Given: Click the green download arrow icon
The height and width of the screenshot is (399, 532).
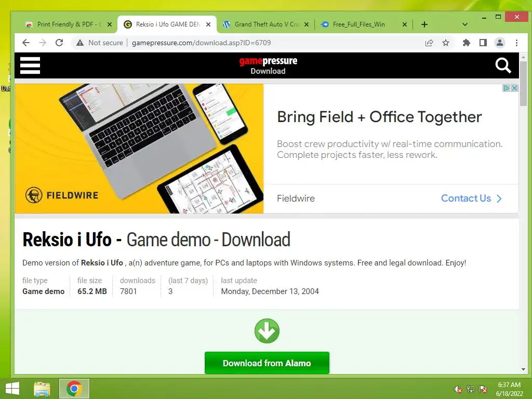Looking at the screenshot, I should point(267,331).
